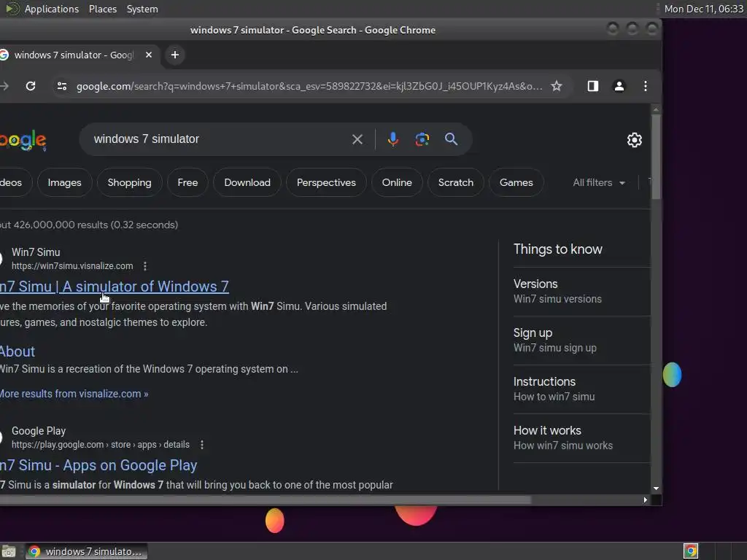
Task: Select the Online filter chip
Action: tap(397, 182)
